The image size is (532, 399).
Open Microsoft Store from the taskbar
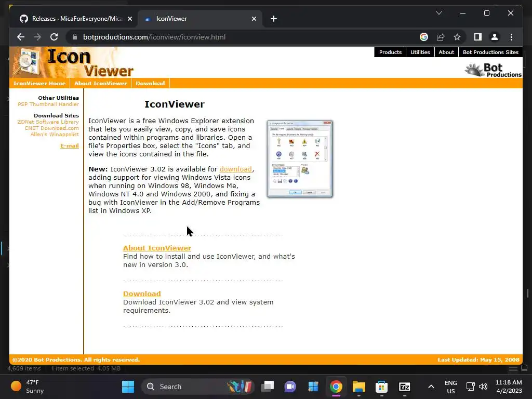click(381, 387)
